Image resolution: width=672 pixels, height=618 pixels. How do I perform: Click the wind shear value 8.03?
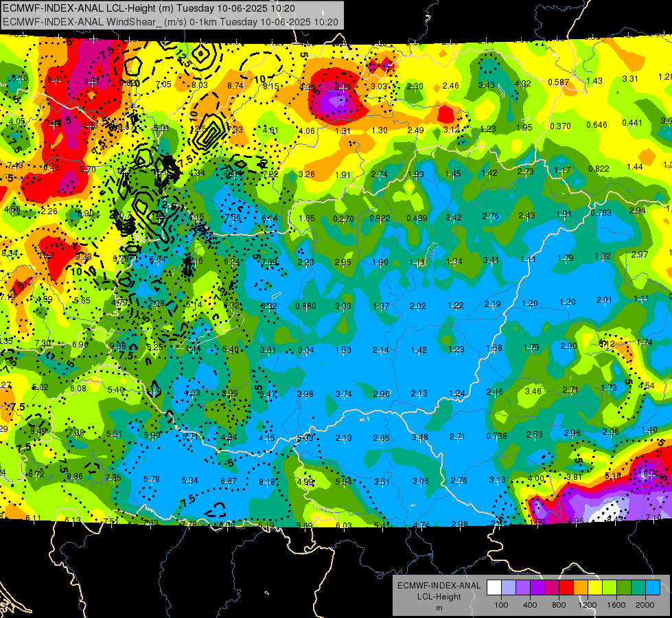(x=199, y=85)
